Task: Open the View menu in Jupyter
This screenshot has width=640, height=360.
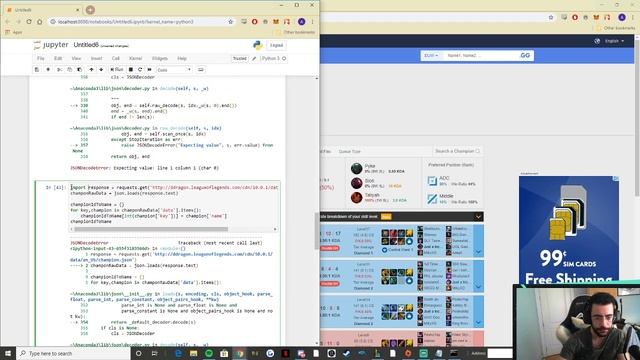Action: tap(76, 58)
